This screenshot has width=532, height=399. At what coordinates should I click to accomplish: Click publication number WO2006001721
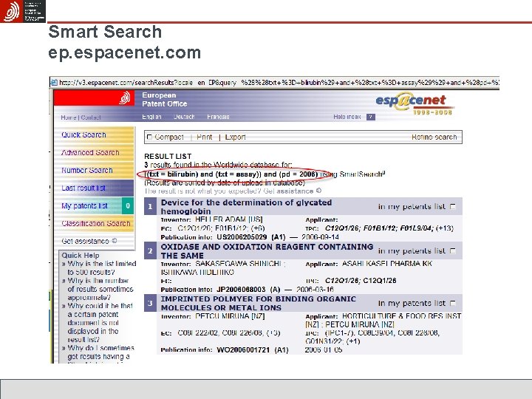tap(243, 349)
